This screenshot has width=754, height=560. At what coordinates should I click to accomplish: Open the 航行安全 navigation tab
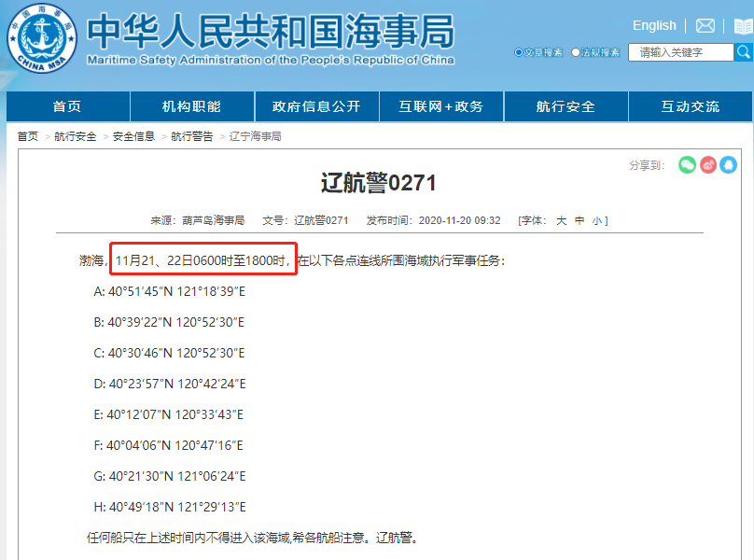(x=565, y=106)
